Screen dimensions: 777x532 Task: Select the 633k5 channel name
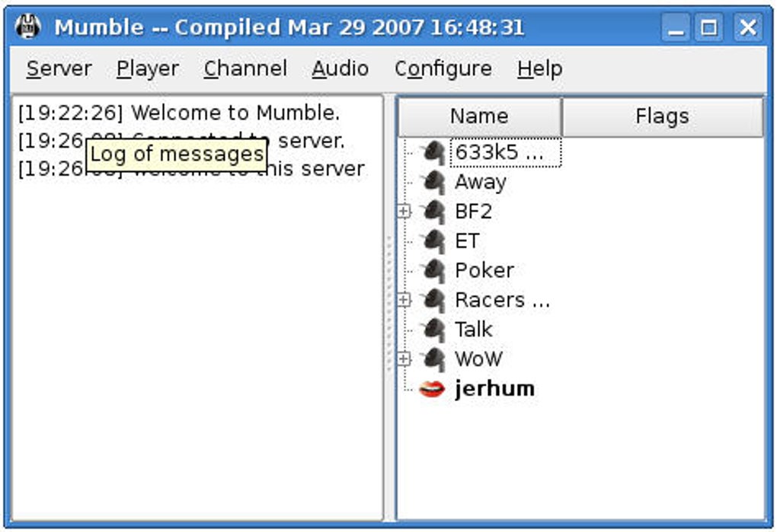point(506,152)
